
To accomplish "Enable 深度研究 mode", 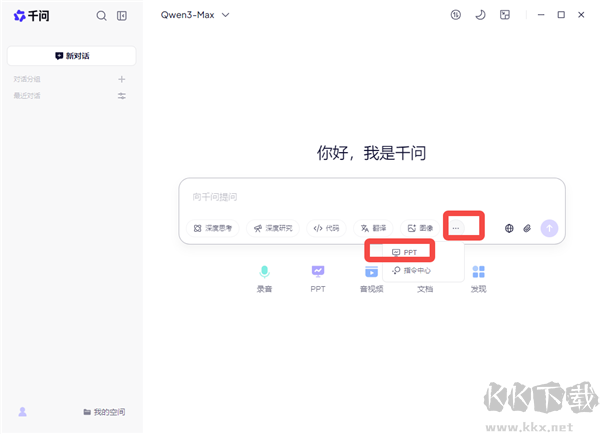I will [x=273, y=228].
